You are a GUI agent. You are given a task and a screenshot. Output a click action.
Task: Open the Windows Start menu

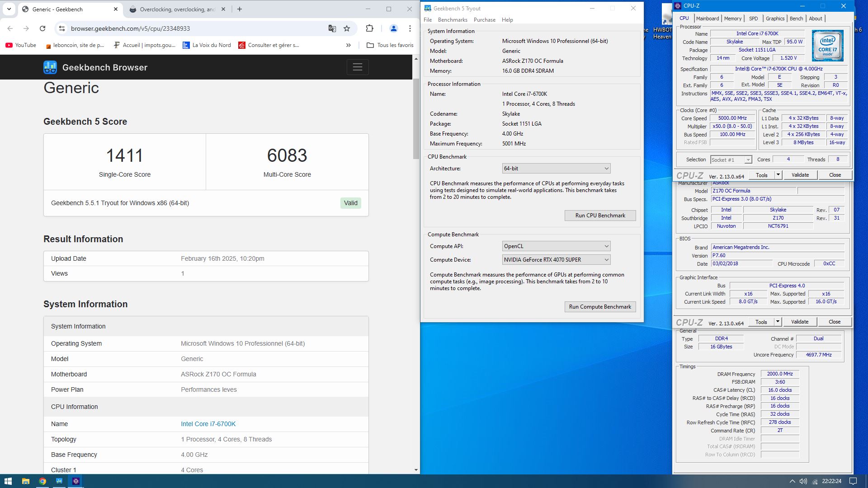coord(8,481)
